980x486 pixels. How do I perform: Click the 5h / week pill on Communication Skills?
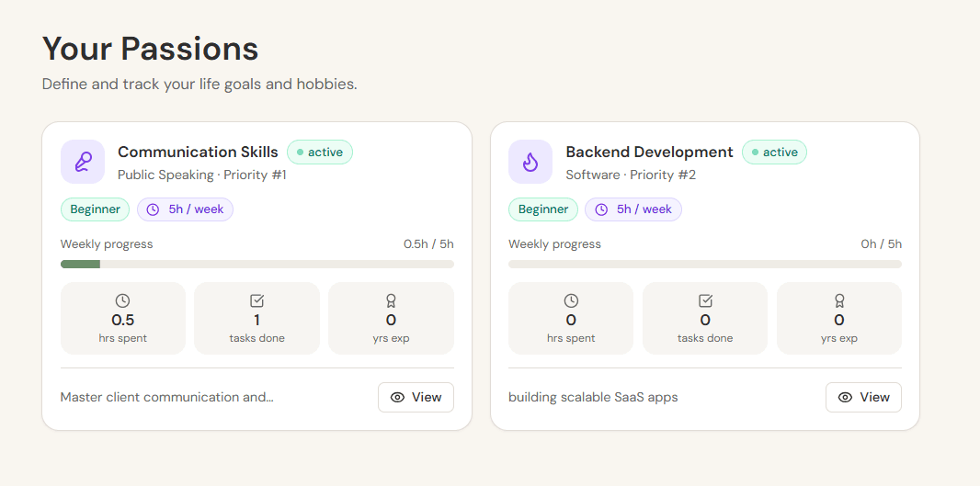(185, 209)
